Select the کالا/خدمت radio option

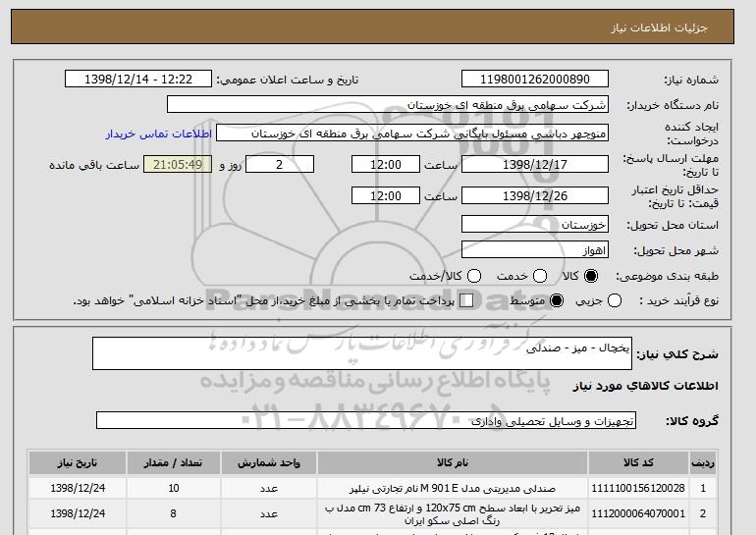474,276
